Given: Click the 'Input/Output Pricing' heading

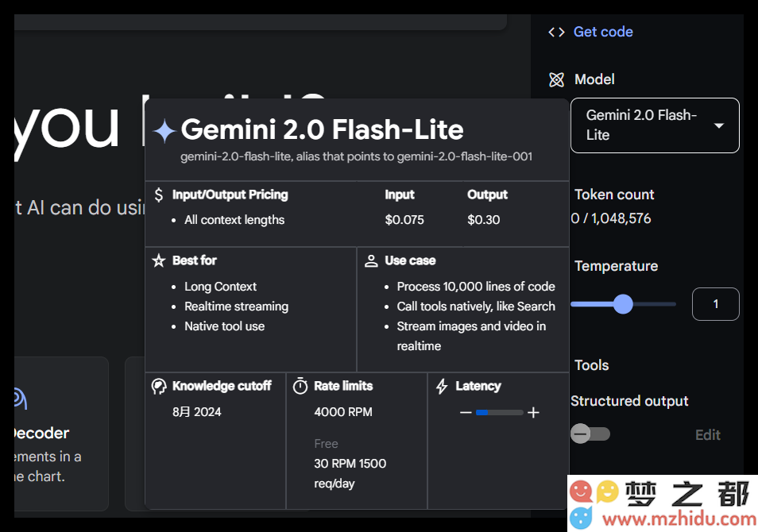Looking at the screenshot, I should tap(230, 195).
